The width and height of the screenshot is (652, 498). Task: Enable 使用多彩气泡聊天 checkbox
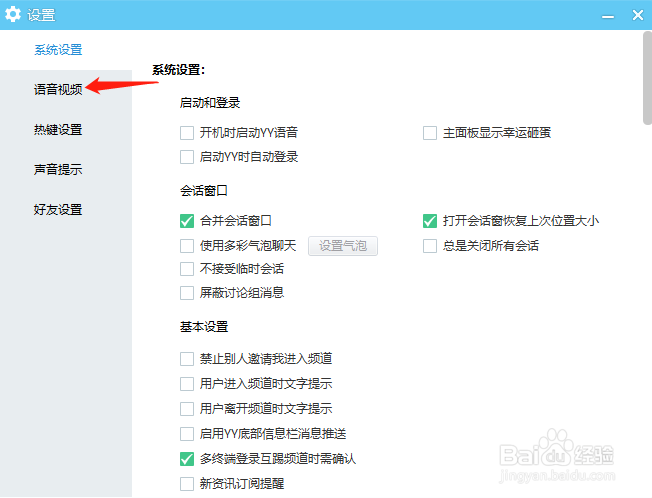pyautogui.click(x=187, y=246)
